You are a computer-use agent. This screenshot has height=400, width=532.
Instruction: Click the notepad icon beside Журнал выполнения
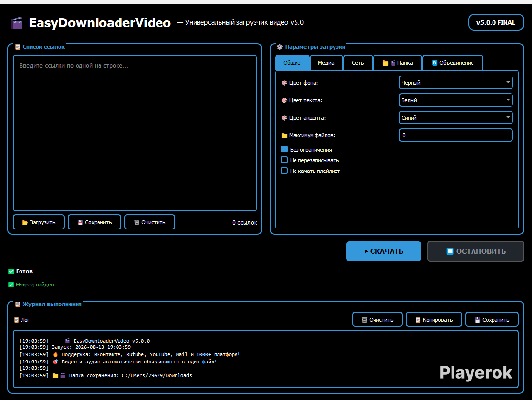pos(18,305)
